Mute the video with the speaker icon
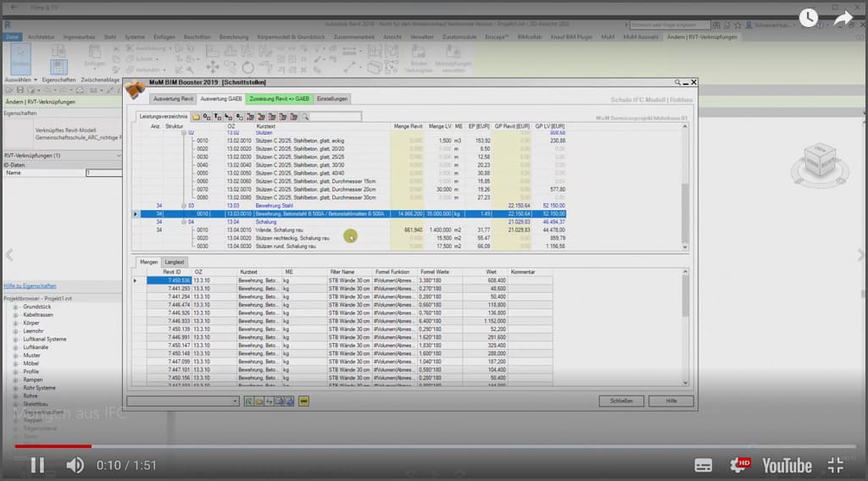This screenshot has width=868, height=481. [75, 465]
